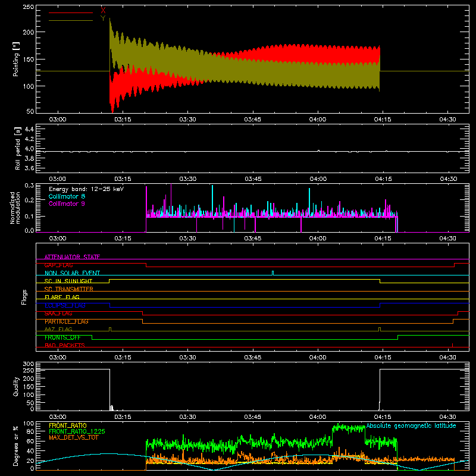Click the Quality axis title
Screen dimensions: 476x476
[16, 386]
